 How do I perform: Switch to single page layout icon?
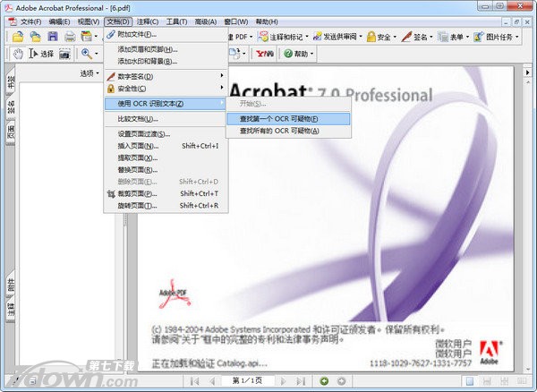[470, 381]
